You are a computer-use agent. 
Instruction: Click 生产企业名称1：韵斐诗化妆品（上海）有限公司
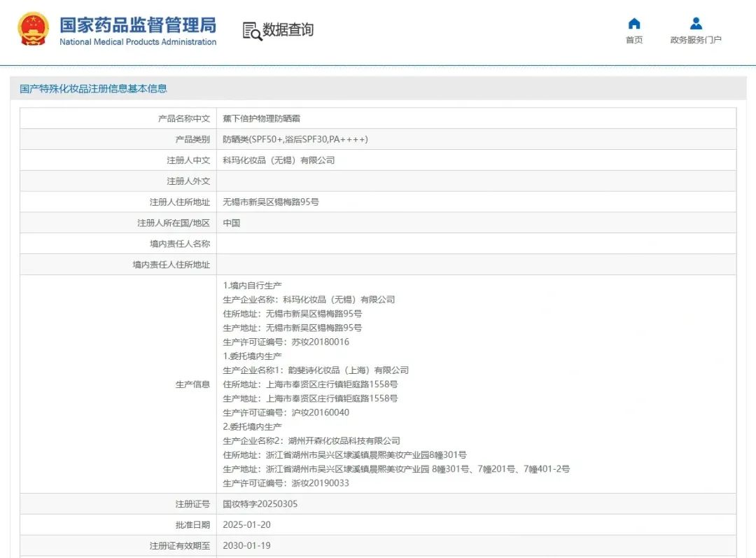click(315, 370)
